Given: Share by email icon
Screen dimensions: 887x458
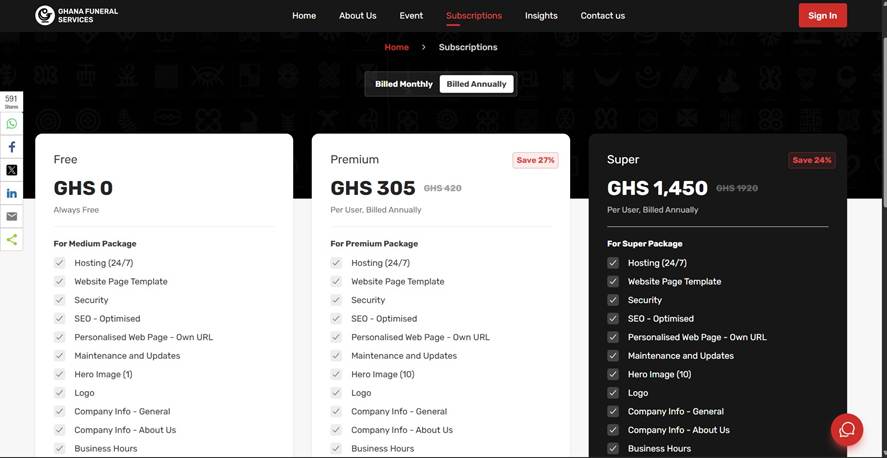Looking at the screenshot, I should click(x=11, y=217).
